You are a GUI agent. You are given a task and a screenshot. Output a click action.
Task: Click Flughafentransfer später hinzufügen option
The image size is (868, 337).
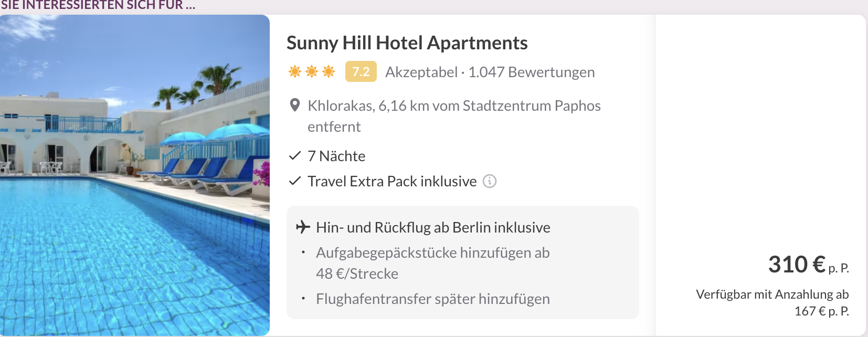[x=432, y=299]
